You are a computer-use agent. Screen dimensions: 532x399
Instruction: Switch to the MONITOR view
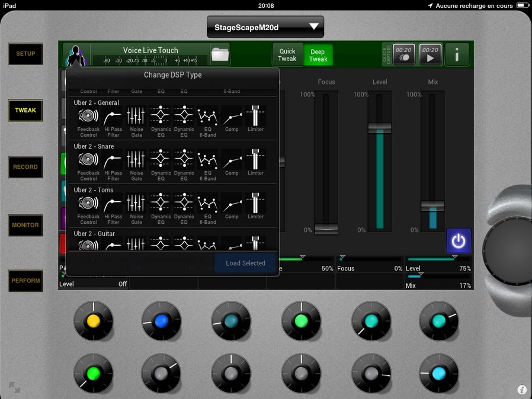(x=25, y=225)
